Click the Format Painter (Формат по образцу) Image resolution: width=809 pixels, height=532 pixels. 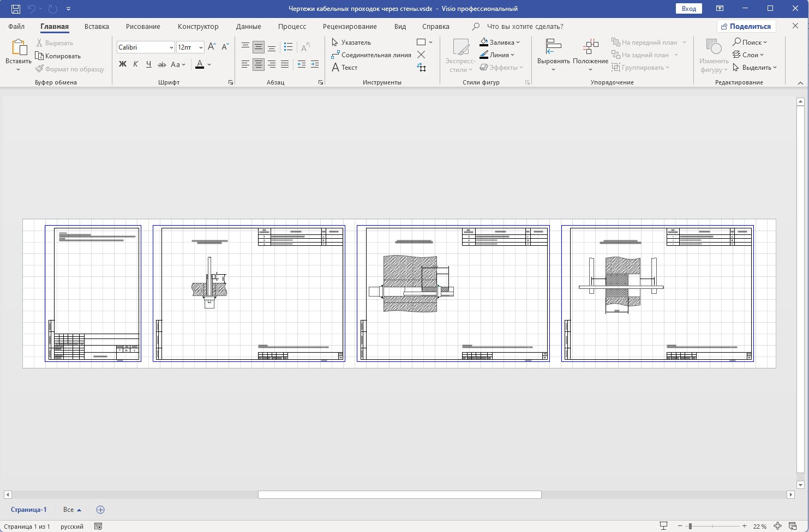click(x=69, y=69)
